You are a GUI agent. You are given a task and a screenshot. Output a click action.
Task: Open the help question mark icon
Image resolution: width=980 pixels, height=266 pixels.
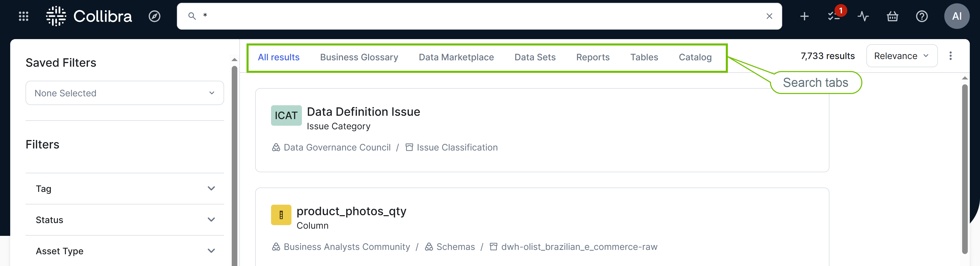(x=922, y=16)
